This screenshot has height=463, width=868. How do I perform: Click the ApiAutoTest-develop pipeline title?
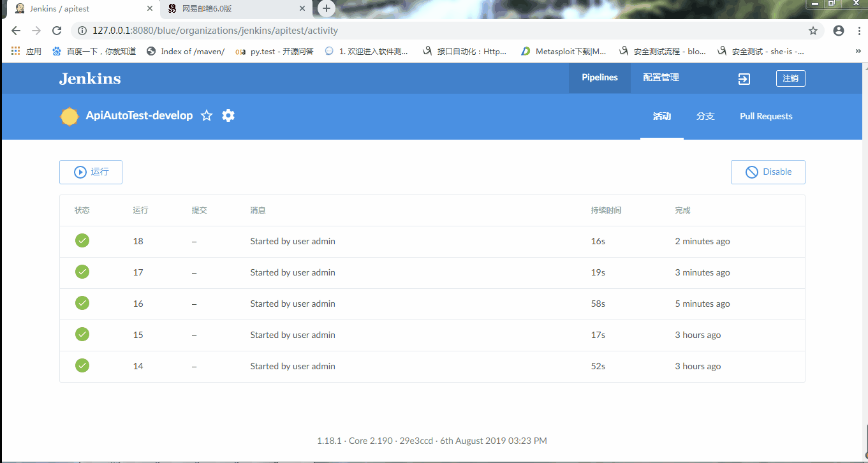pyautogui.click(x=139, y=115)
